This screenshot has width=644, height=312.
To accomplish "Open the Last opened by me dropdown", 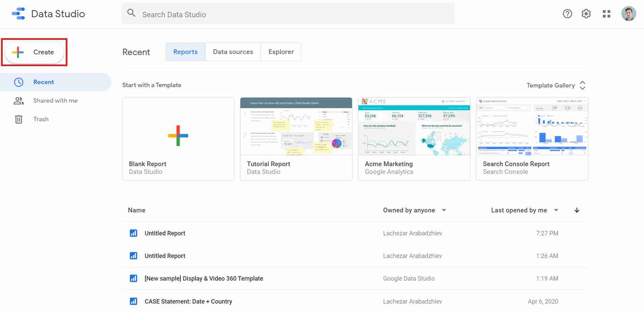I will click(x=525, y=210).
